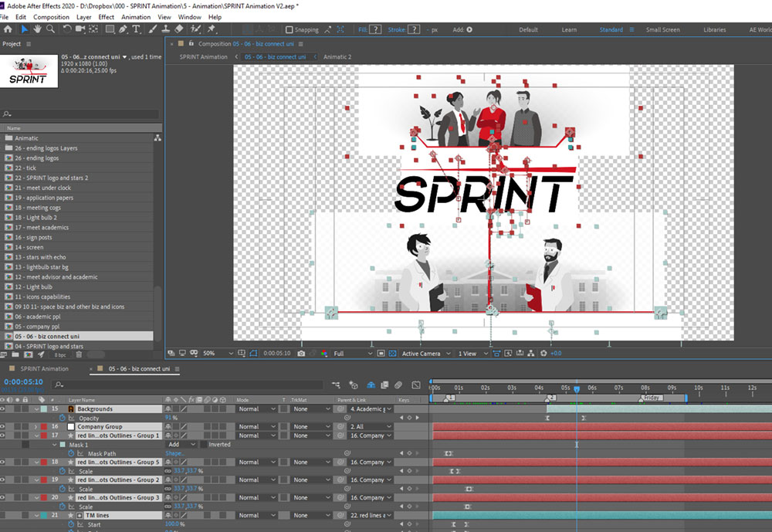The height and width of the screenshot is (532, 772).
Task: Toggle the Inverted checkbox for Mask 1
Action: (x=204, y=444)
